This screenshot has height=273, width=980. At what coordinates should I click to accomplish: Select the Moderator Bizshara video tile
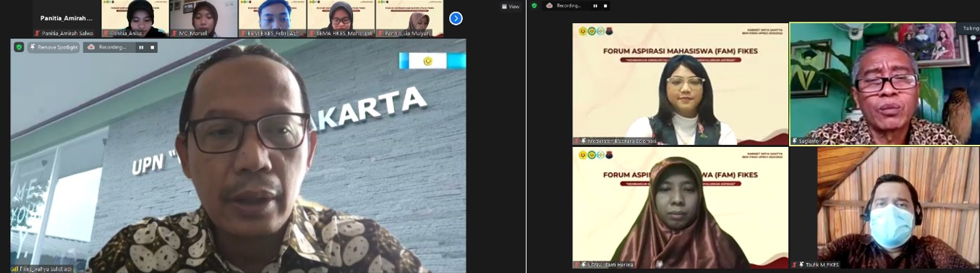pos(680,84)
